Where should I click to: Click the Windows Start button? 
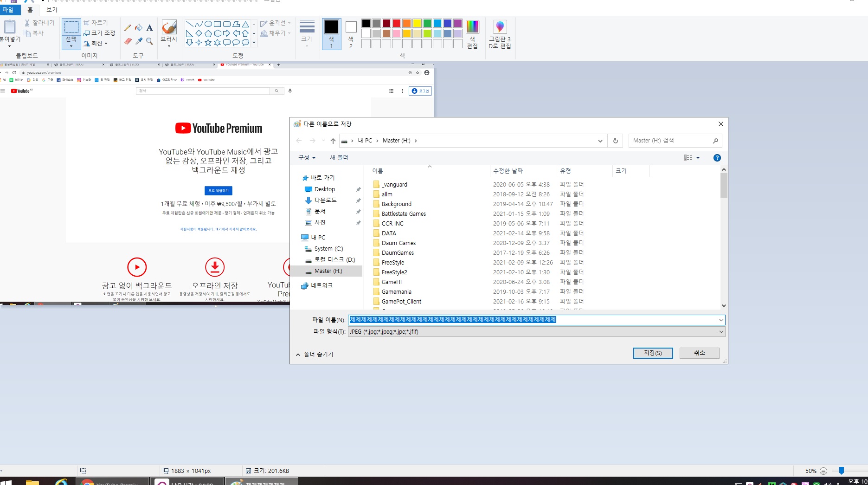pyautogui.click(x=6, y=482)
